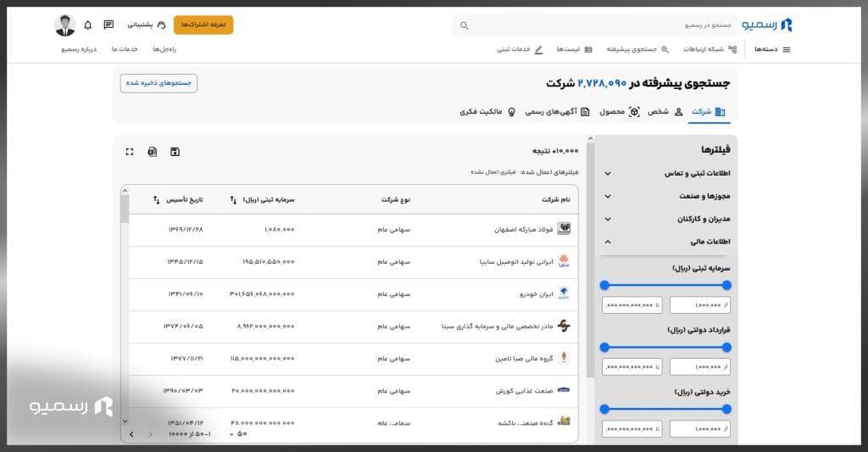Click the سینا holding company logo

564,326
